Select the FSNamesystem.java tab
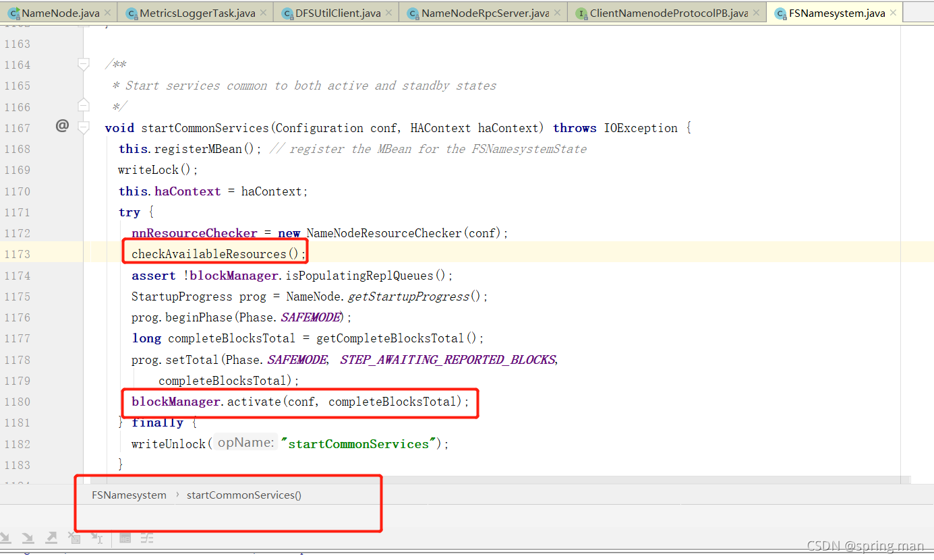This screenshot has height=560, width=934. click(834, 13)
